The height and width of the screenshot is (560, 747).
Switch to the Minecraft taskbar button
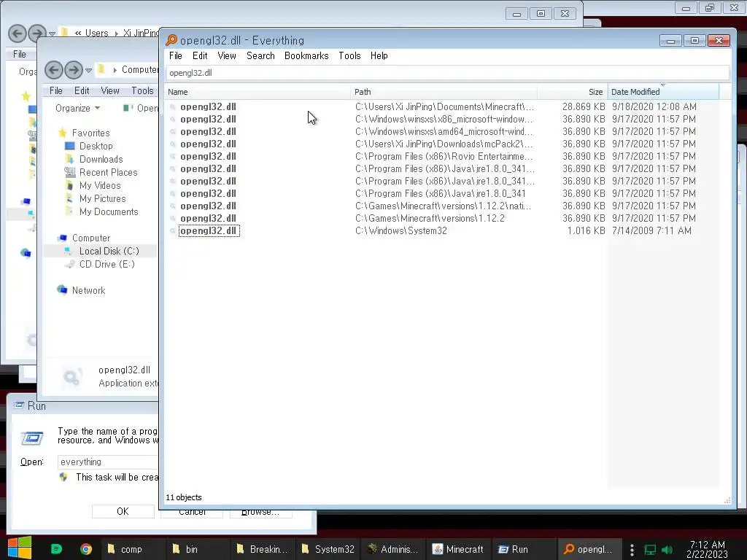tap(458, 549)
